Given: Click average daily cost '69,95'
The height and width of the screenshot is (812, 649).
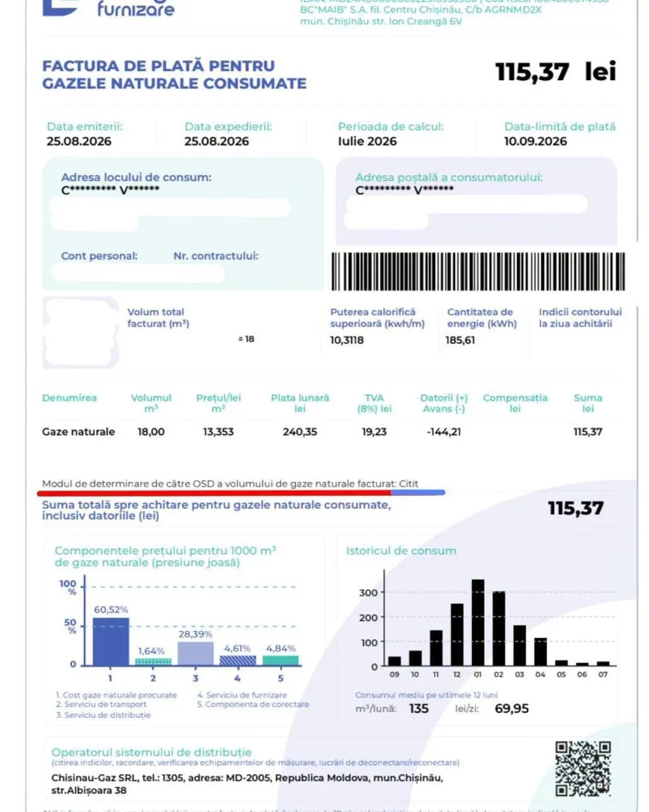Looking at the screenshot, I should [x=511, y=709].
